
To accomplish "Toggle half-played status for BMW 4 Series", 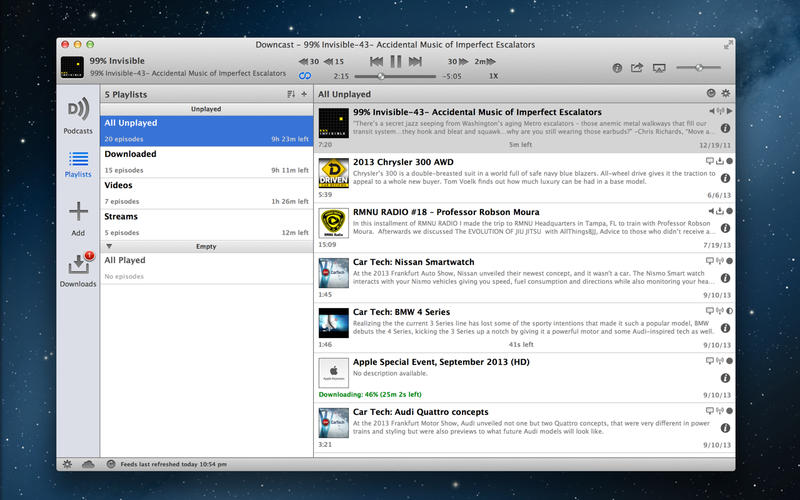I will pos(730,311).
